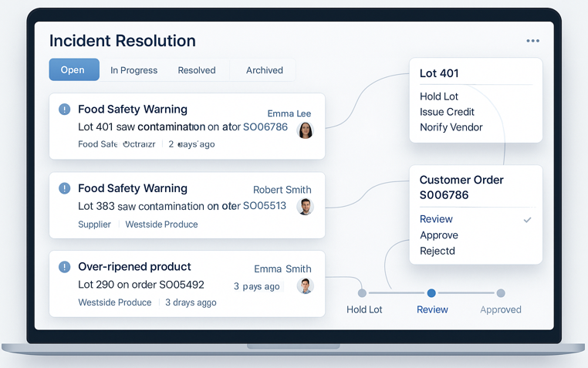Select Norify Vendor action
The image size is (588, 368).
(x=451, y=127)
